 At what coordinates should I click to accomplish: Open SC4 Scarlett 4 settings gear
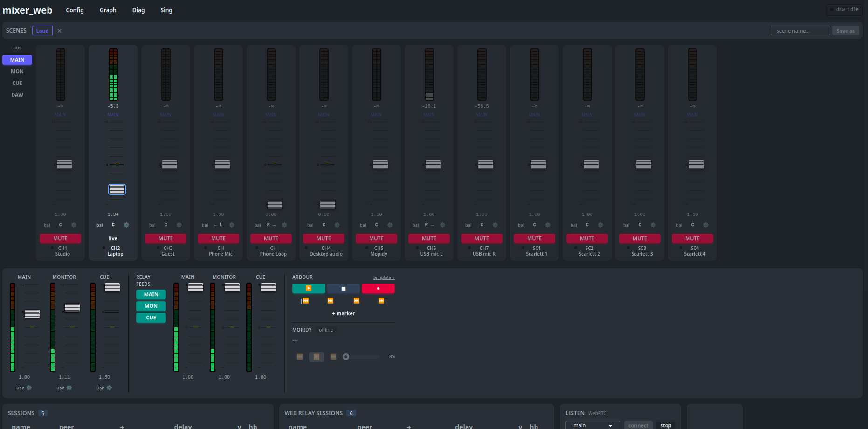706,225
